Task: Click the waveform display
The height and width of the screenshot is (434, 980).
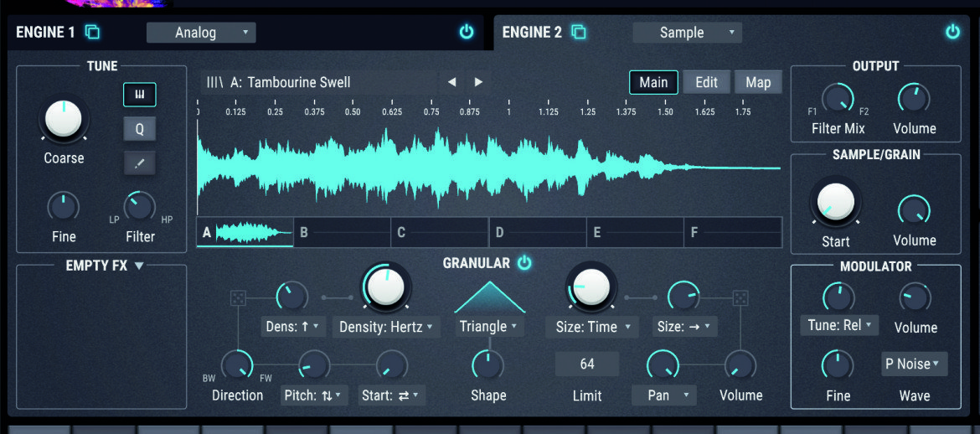Action: coord(489,168)
